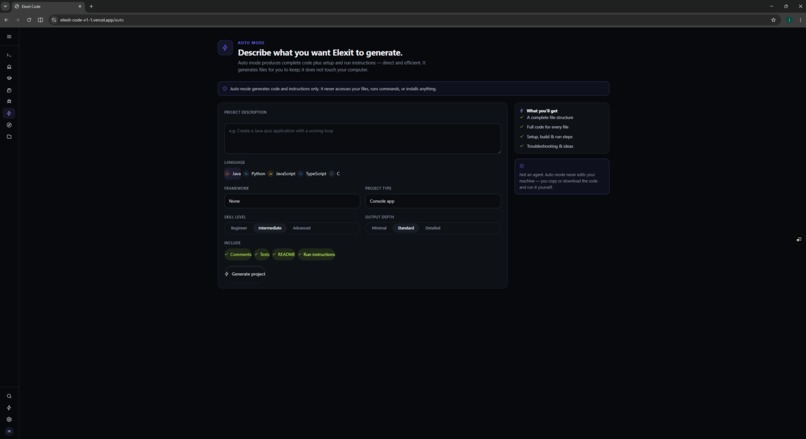Open the Framework dropdown showing None
Screen dimensions: 806x439
(291, 201)
